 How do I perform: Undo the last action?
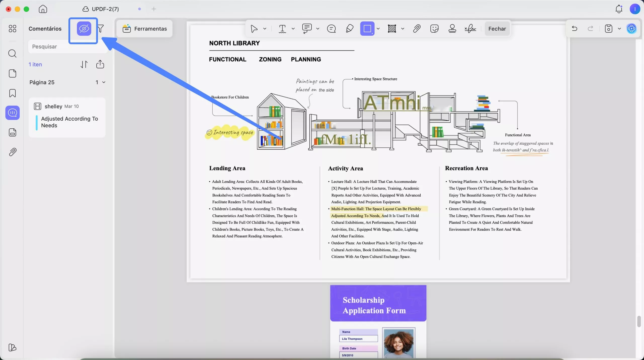pyautogui.click(x=574, y=28)
